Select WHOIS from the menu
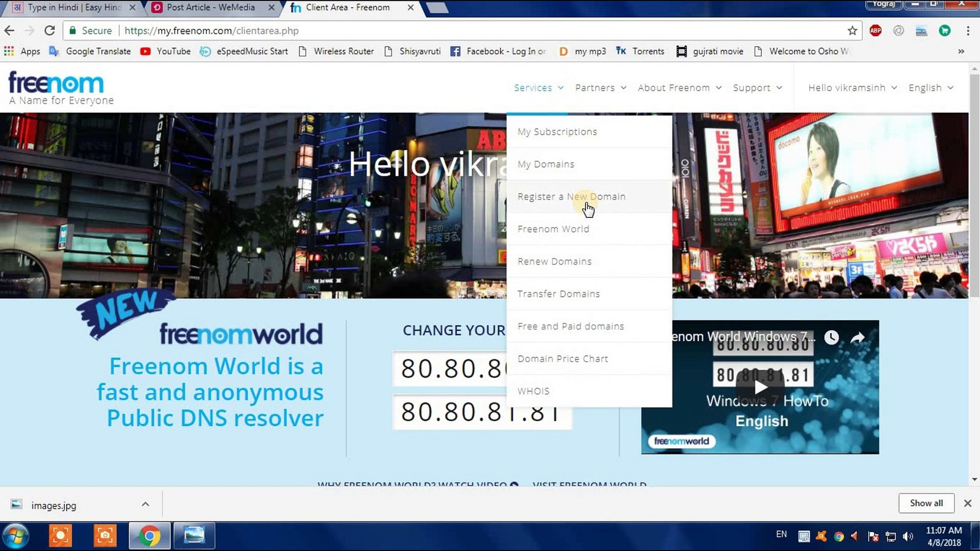Screen dimensions: 980x551 533,391
